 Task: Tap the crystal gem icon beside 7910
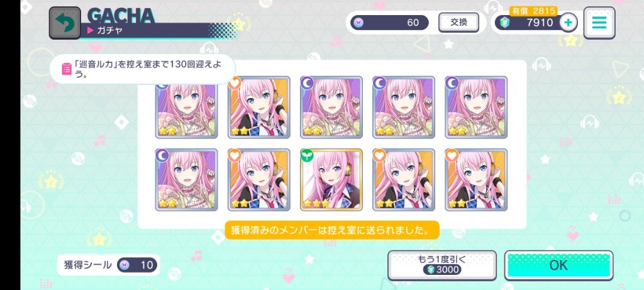tap(505, 23)
